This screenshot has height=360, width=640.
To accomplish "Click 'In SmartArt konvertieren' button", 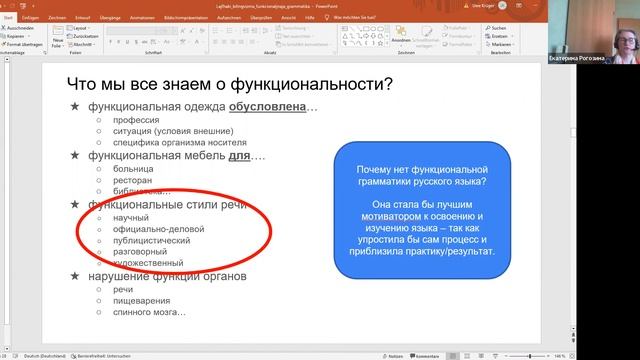I will point(302,44).
